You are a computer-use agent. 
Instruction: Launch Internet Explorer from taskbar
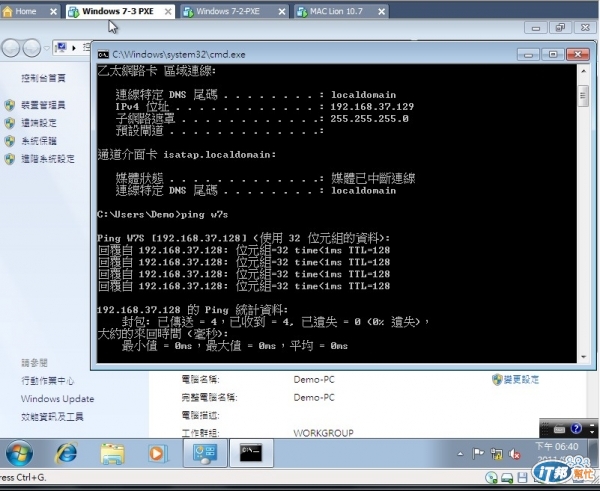click(x=66, y=453)
